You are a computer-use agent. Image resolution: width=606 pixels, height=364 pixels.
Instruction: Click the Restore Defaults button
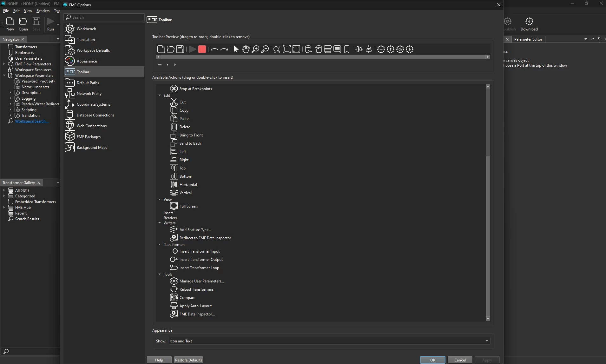tap(188, 360)
